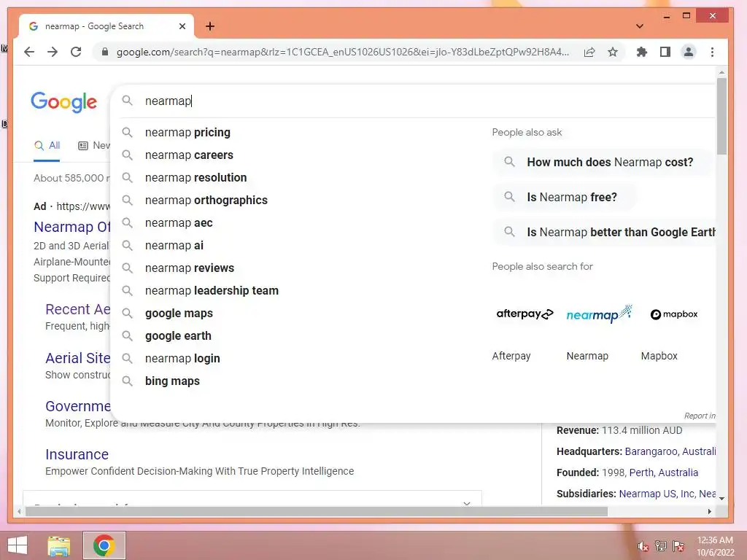Click the vertical scrollbar up arrow
This screenshot has width=747, height=560.
click(x=721, y=72)
